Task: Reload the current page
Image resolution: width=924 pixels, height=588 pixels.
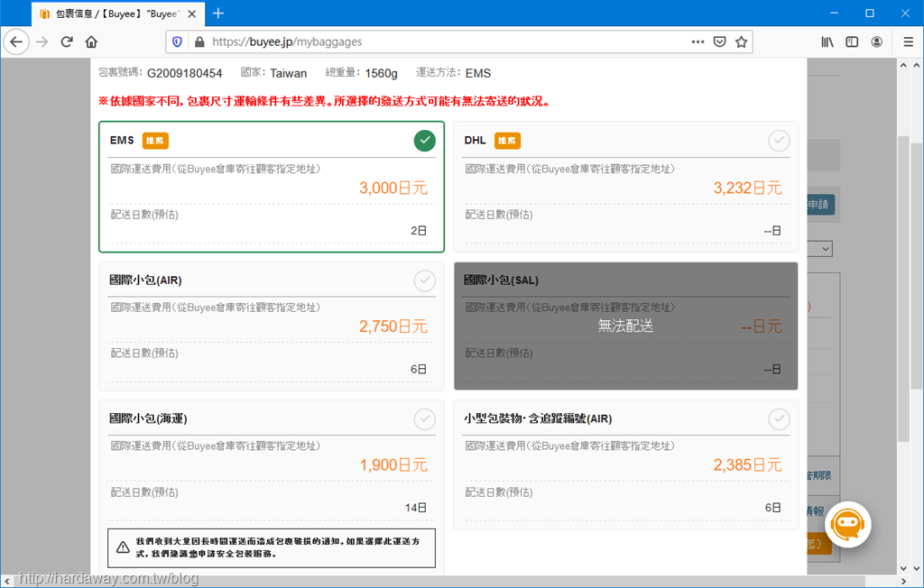Action: point(67,41)
